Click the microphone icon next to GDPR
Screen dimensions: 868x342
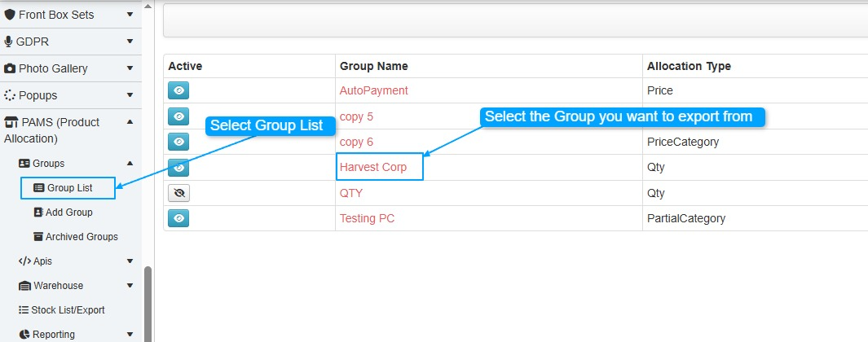tap(8, 42)
